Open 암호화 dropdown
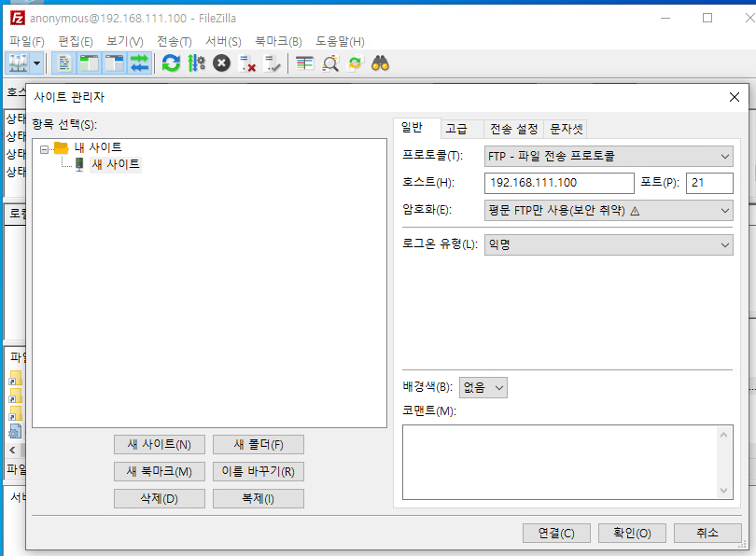756x556 pixels. pyautogui.click(x=609, y=211)
